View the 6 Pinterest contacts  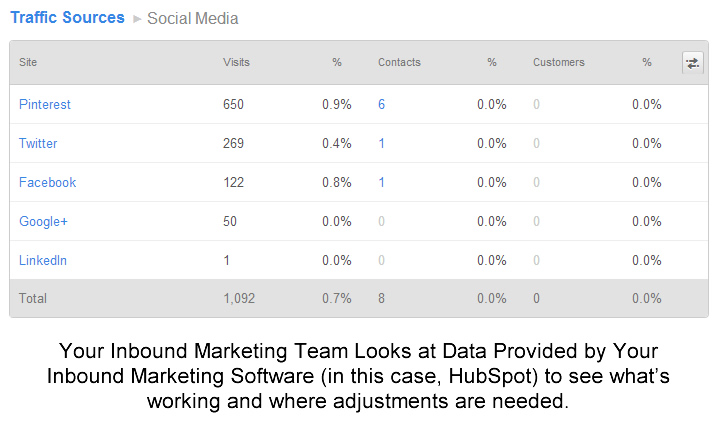tap(381, 104)
